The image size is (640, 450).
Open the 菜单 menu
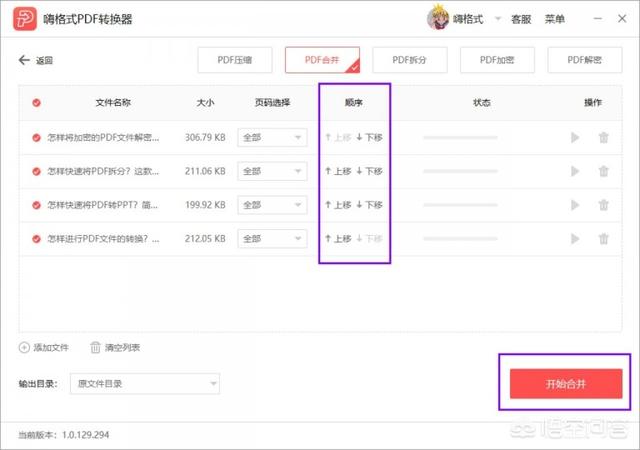point(554,19)
